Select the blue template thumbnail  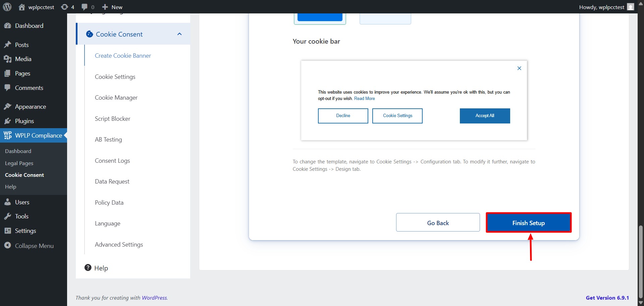320,17
